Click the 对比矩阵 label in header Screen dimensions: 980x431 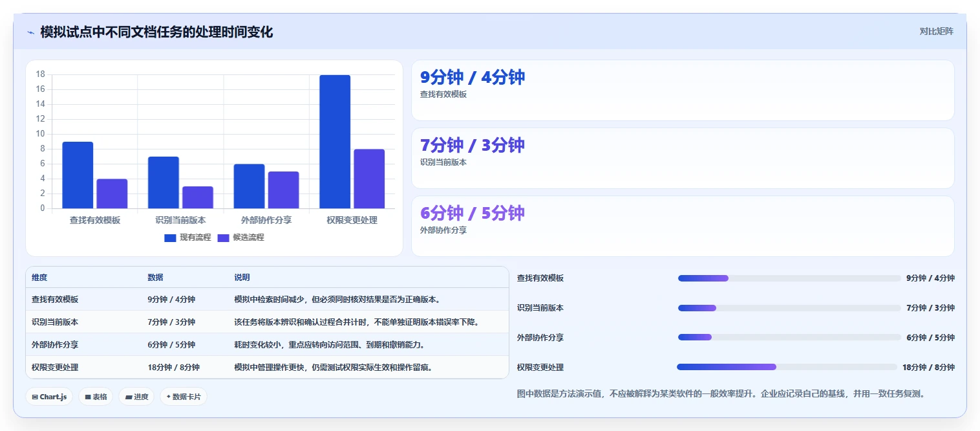point(936,31)
